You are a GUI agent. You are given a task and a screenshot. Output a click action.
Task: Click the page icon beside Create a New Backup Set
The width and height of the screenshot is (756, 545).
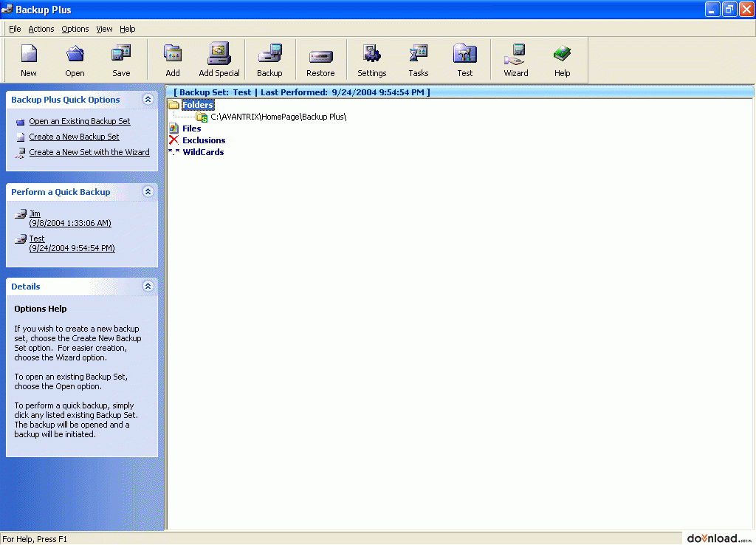[x=20, y=137]
